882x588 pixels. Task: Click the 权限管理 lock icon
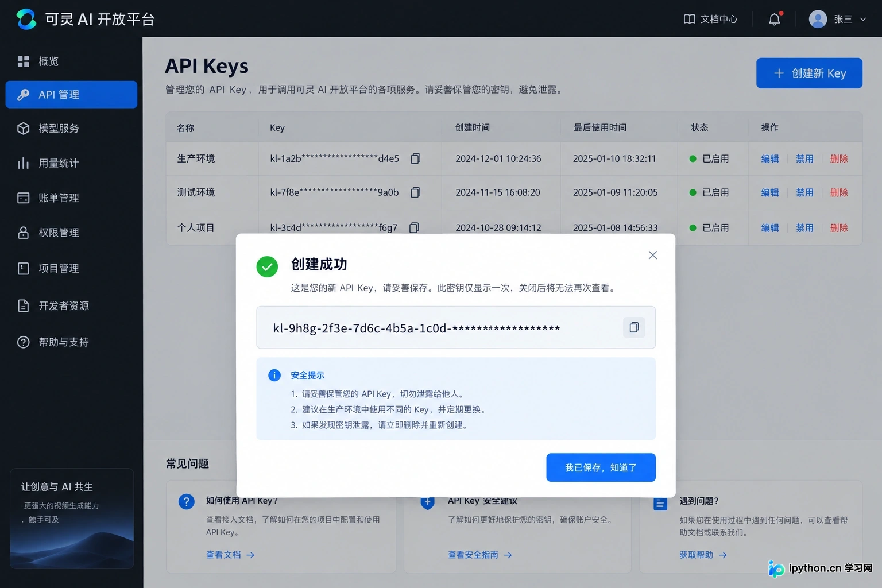24,233
